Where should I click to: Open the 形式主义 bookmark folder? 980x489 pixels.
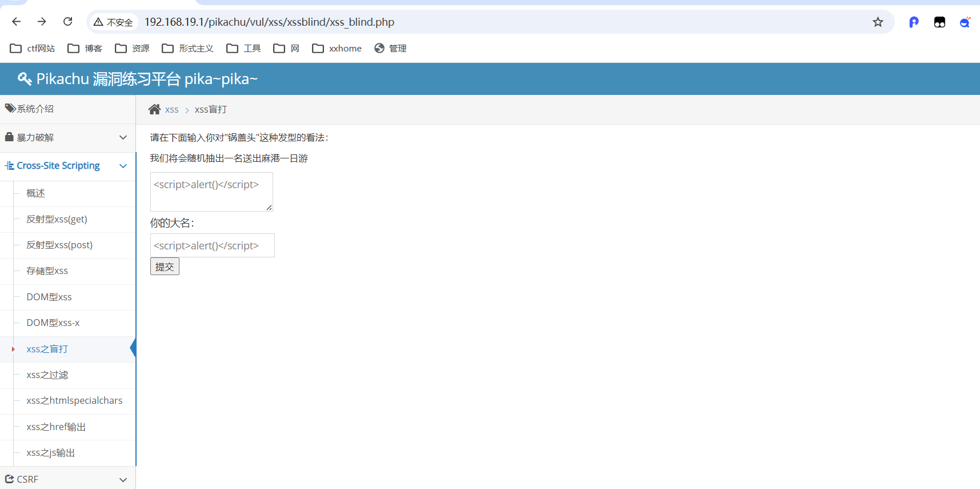point(187,49)
